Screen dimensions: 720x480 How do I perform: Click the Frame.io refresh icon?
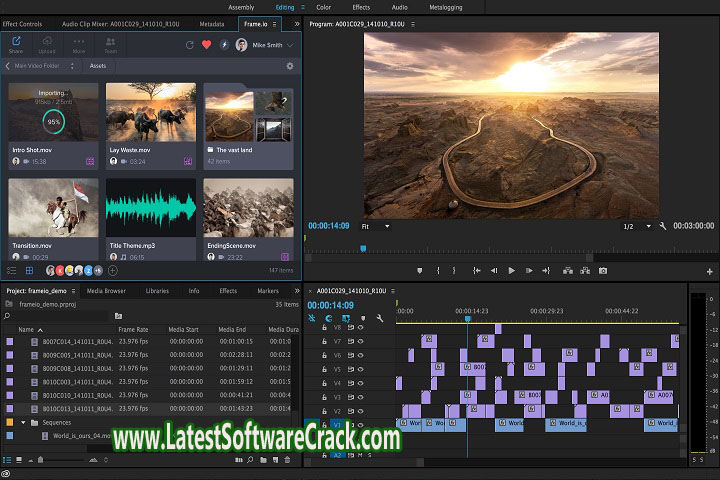point(190,45)
